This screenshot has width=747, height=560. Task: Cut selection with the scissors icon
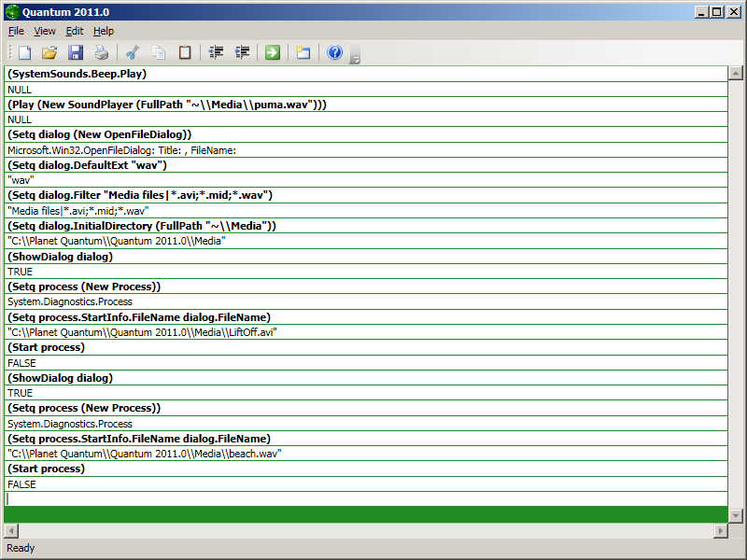click(x=133, y=52)
